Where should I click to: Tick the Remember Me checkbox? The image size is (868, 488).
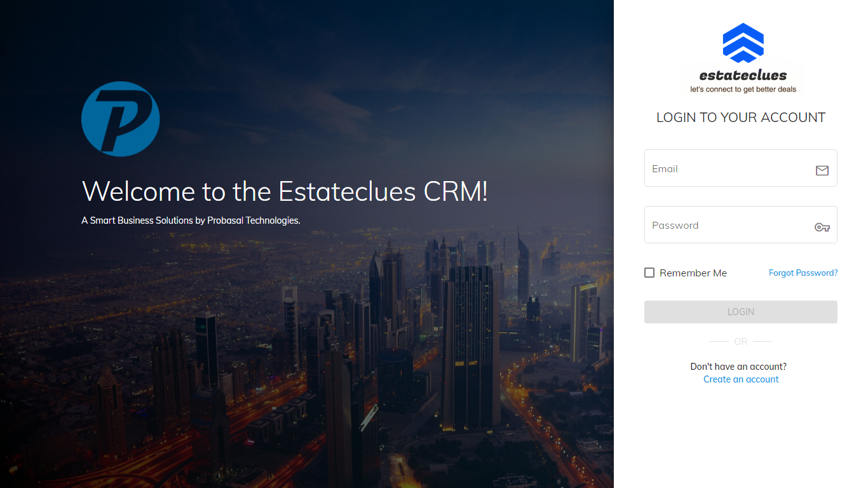pyautogui.click(x=649, y=273)
